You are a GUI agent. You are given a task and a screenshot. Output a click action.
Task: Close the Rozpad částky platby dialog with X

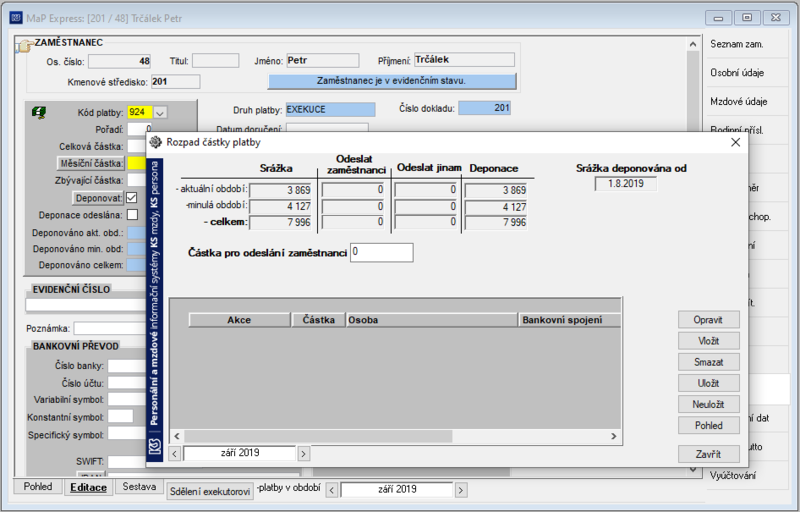click(735, 142)
